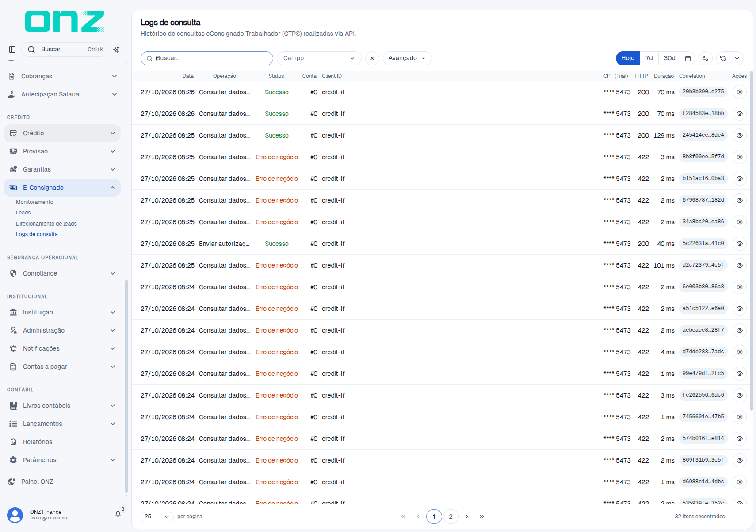This screenshot has width=756, height=532.
Task: Open Monitoramento submenu item
Action: click(x=34, y=202)
